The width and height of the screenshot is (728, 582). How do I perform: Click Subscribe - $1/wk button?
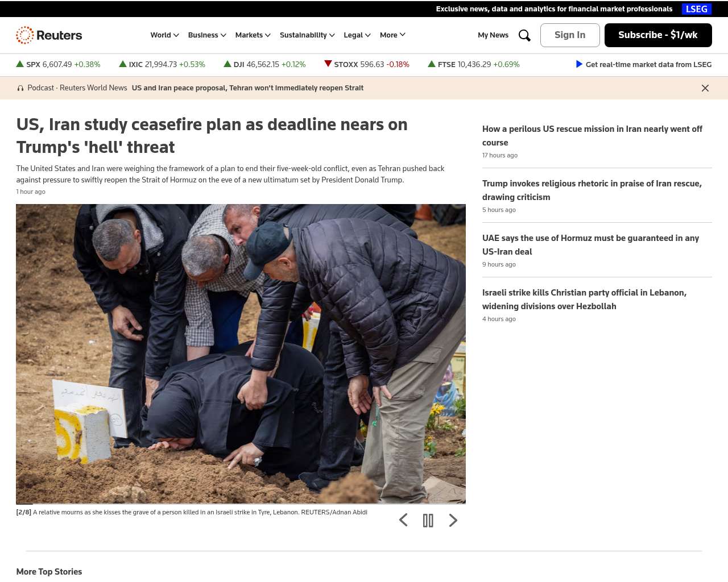pyautogui.click(x=657, y=35)
